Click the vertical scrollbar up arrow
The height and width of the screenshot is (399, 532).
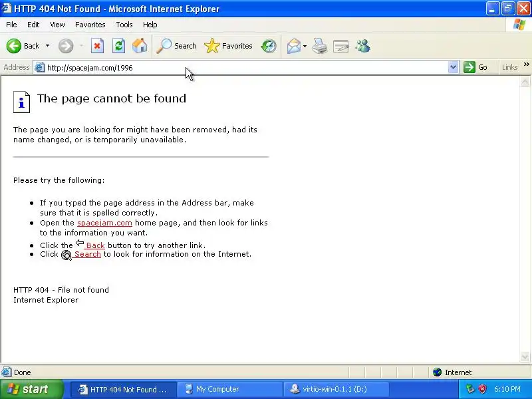point(525,82)
